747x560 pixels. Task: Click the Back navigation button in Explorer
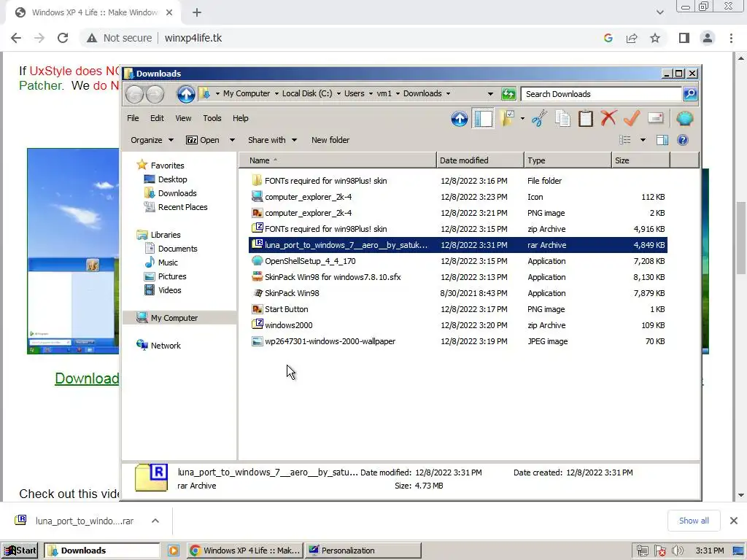(134, 94)
